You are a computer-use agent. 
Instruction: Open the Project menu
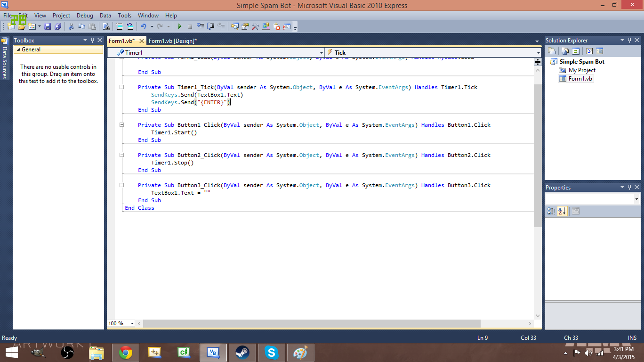click(x=61, y=16)
